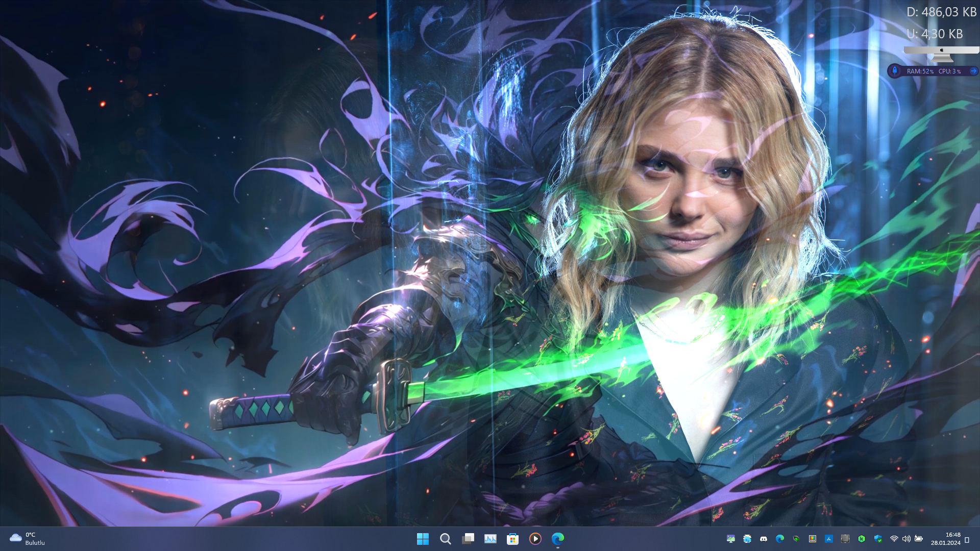Open the clock showing 16:48 28.01.2024
980x551 pixels.
point(946,539)
